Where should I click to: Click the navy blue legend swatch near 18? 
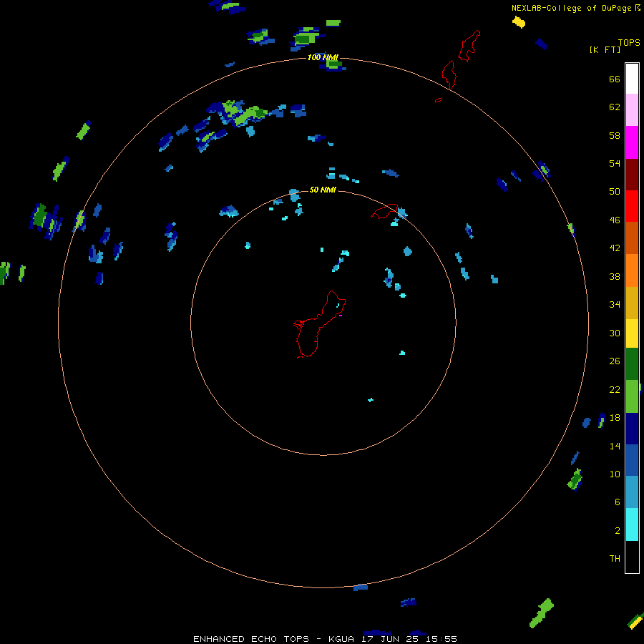tap(632, 429)
